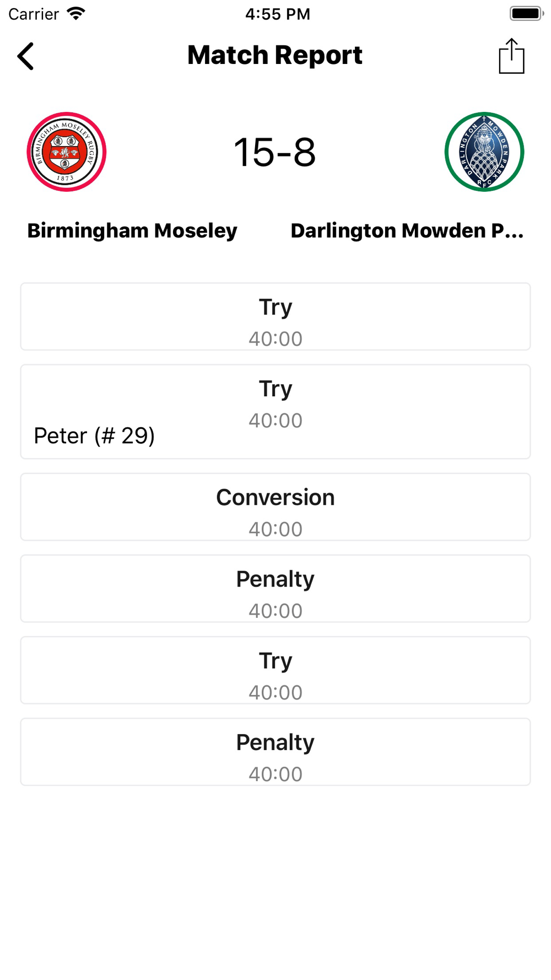The height and width of the screenshot is (980, 551).
Task: Tap the Peter (# 29) player label
Action: coord(94,436)
